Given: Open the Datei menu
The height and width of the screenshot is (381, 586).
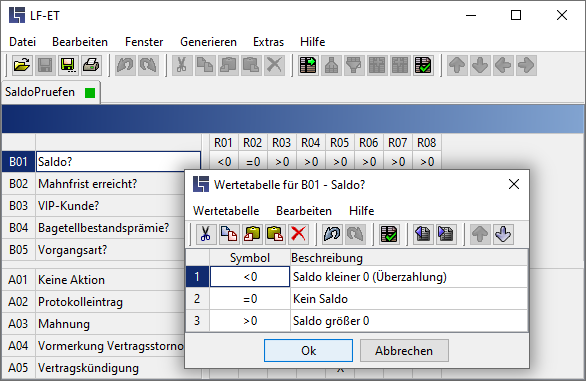Looking at the screenshot, I should (22, 42).
